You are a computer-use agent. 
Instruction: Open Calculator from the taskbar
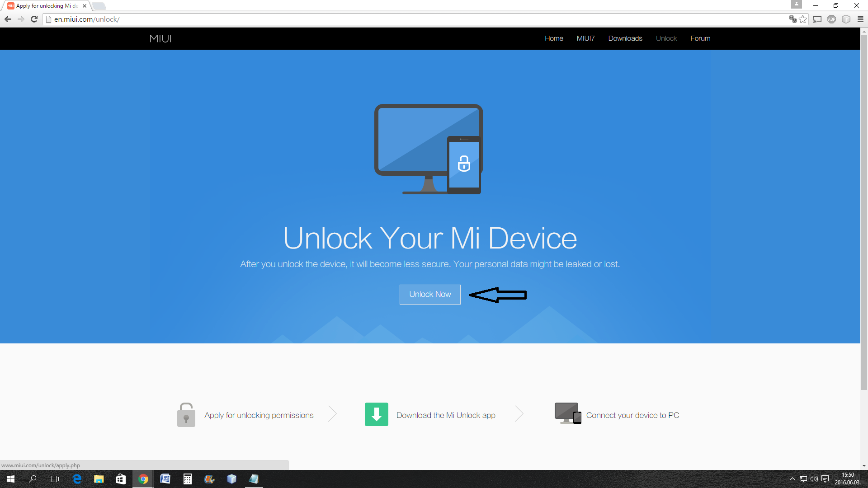[x=187, y=479]
